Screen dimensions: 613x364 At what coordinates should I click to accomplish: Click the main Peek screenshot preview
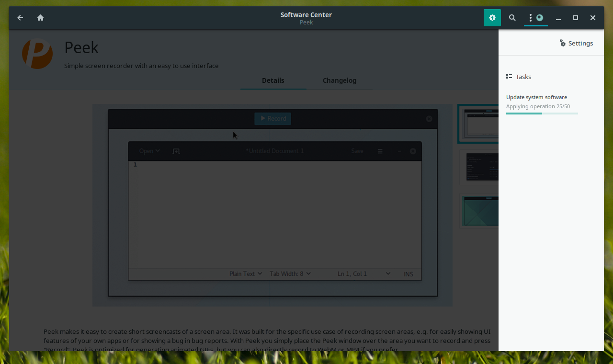272,205
